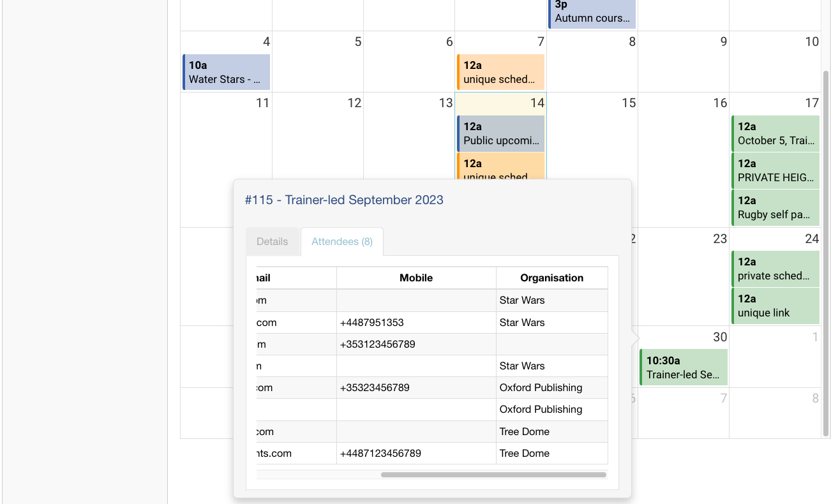Open the #115 Trainer-led September 2023 link
831x504 pixels.
(x=344, y=200)
